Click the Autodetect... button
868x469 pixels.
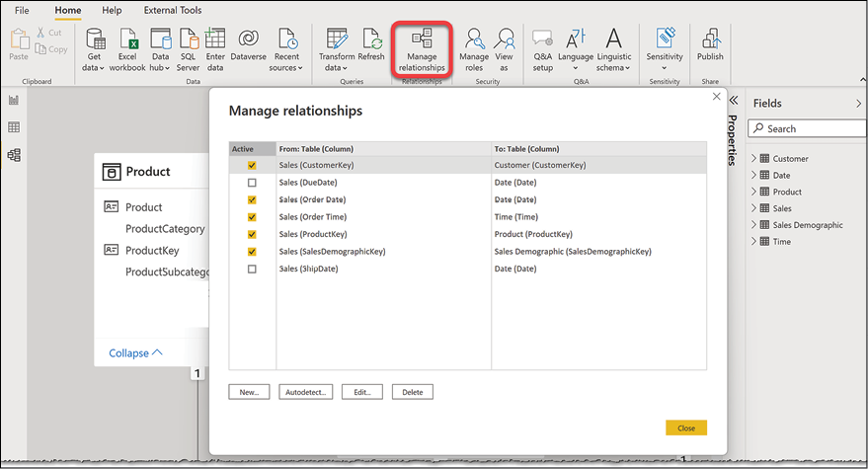pyautogui.click(x=305, y=392)
